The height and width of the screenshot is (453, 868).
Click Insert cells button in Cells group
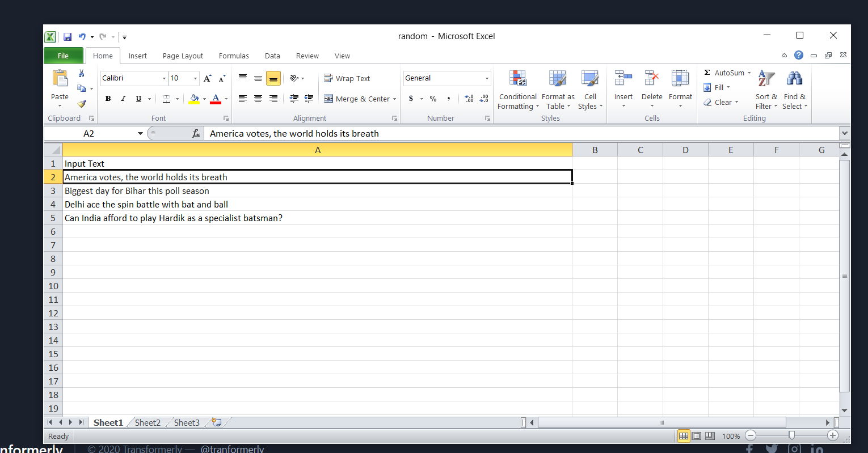[x=623, y=90]
